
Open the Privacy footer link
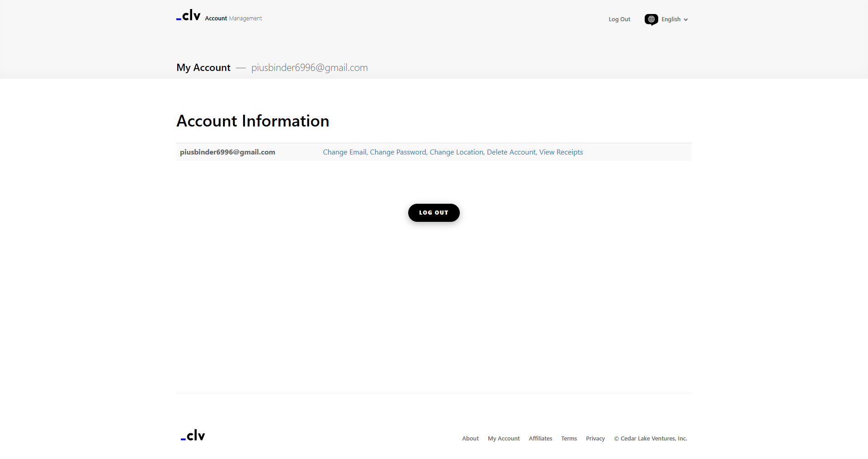coord(595,439)
